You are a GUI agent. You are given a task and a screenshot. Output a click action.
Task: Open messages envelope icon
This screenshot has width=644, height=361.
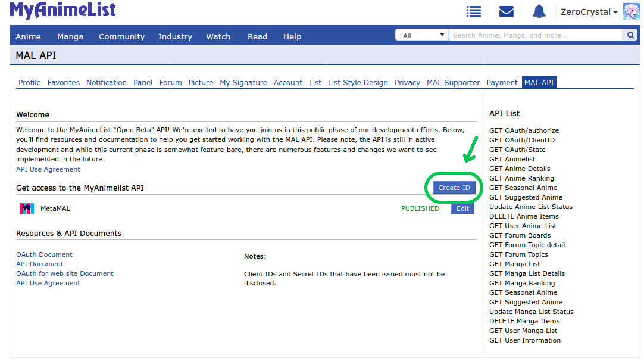(506, 12)
